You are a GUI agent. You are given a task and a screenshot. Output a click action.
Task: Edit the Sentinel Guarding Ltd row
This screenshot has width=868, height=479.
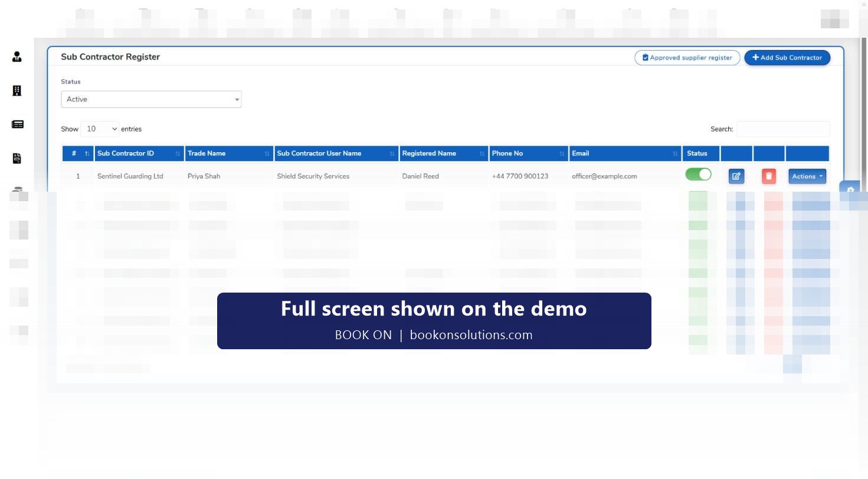[736, 176]
